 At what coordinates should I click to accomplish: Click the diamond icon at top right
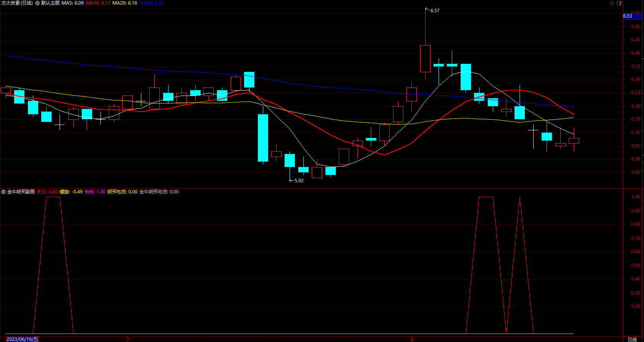(612, 3)
